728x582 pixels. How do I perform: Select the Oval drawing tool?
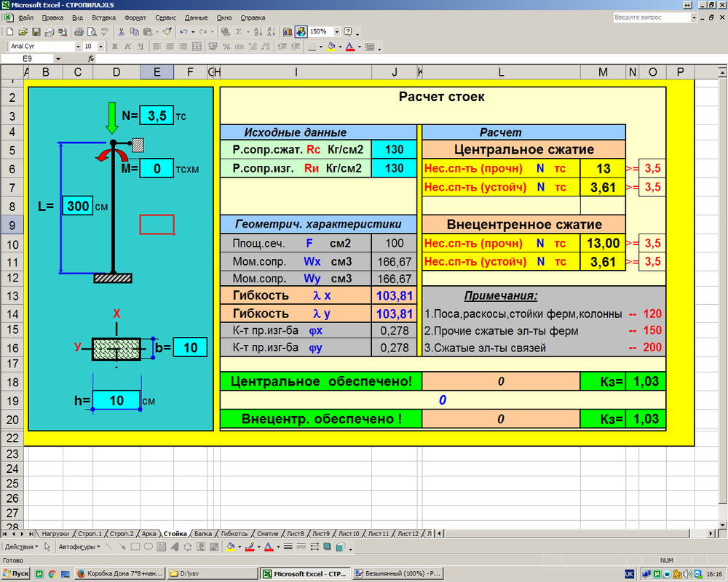pyautogui.click(x=148, y=546)
